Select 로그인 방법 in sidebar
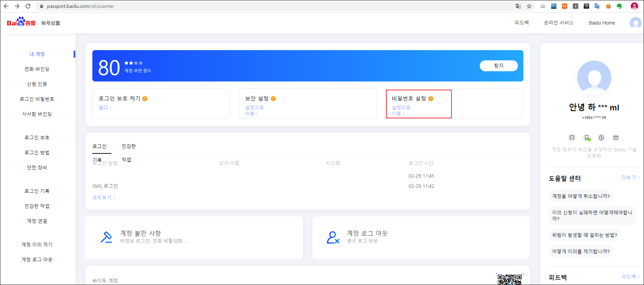The height and width of the screenshot is (285, 644). pos(37,152)
